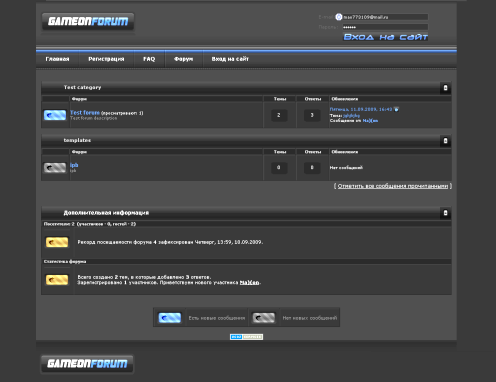Click the Всего создано 2 тем statistics line
The image size is (496, 382).
point(144,277)
